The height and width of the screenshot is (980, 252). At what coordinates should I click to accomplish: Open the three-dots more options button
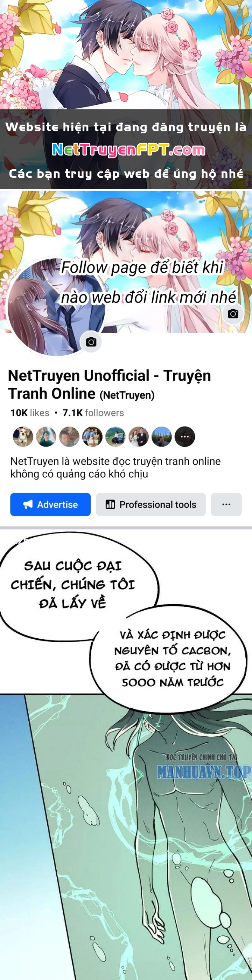226,504
